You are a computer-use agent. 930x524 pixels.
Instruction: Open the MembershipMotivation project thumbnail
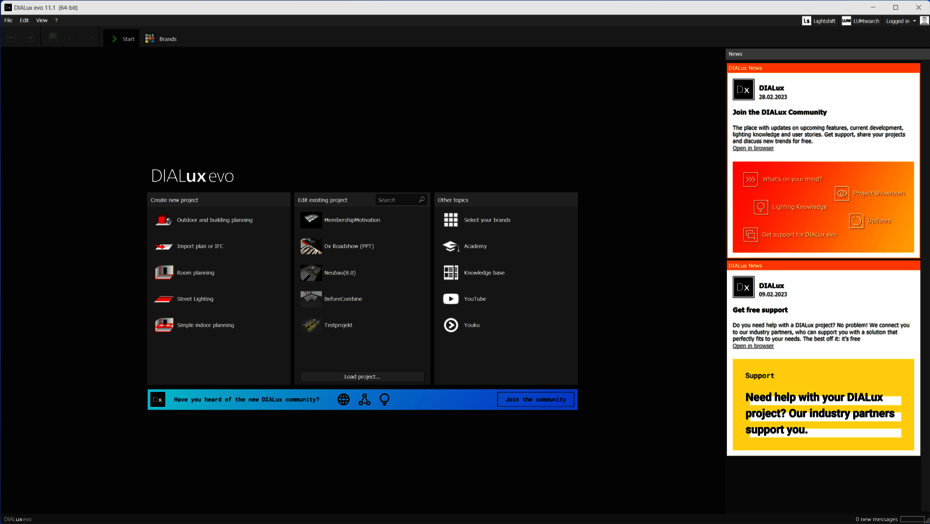[311, 220]
